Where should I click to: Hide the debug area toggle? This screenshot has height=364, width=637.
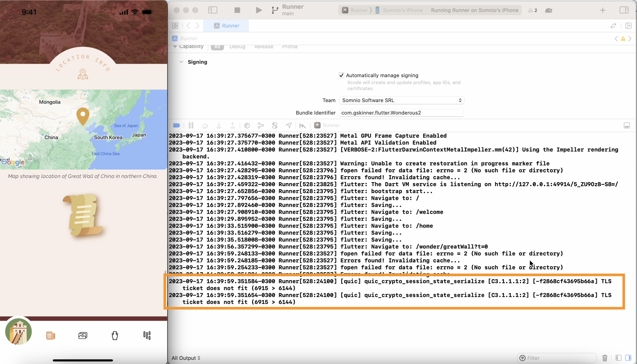[x=627, y=126]
